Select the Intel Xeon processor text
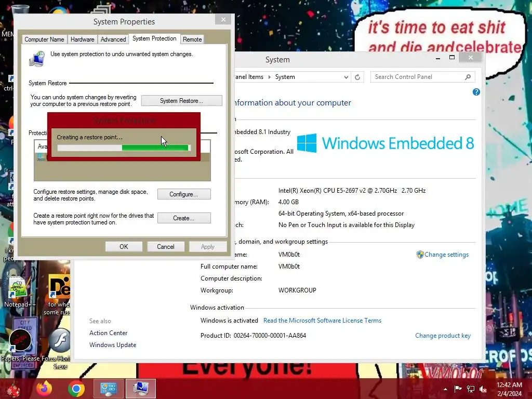Screen dimensions: 532x399 tap(352, 191)
